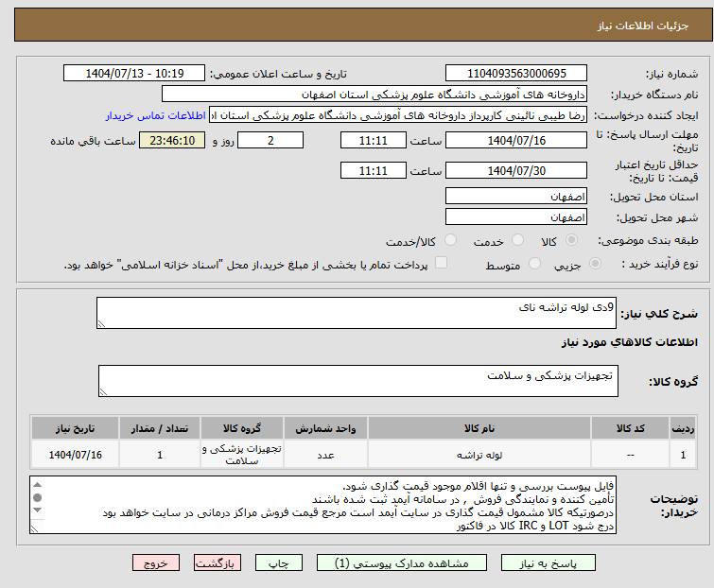Select the 'خدمت' radio option
This screenshot has height=588, width=714.
point(517,241)
